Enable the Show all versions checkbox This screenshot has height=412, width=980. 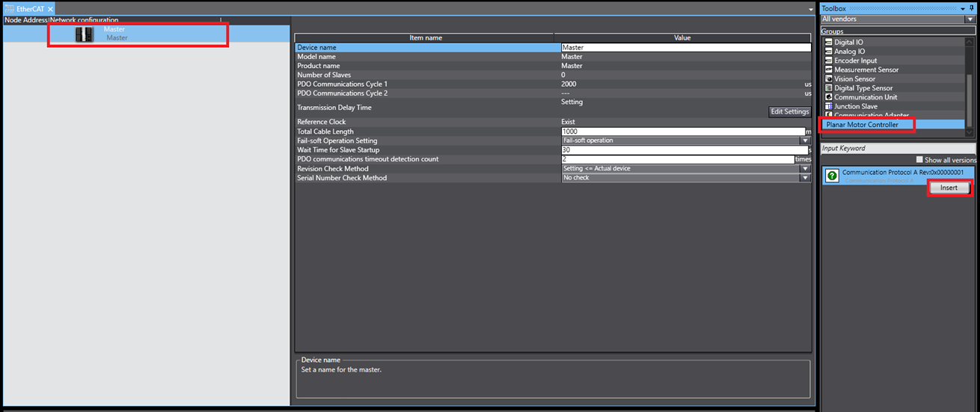919,160
